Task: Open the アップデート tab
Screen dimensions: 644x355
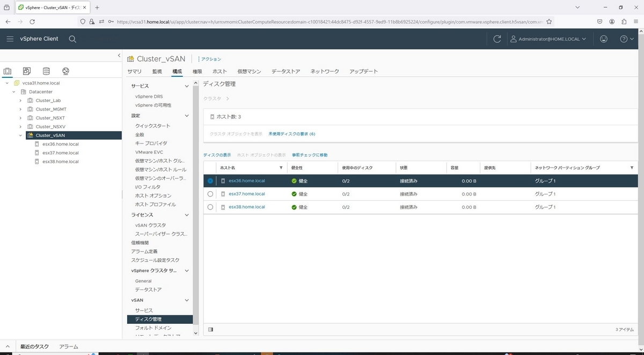Action: point(363,71)
